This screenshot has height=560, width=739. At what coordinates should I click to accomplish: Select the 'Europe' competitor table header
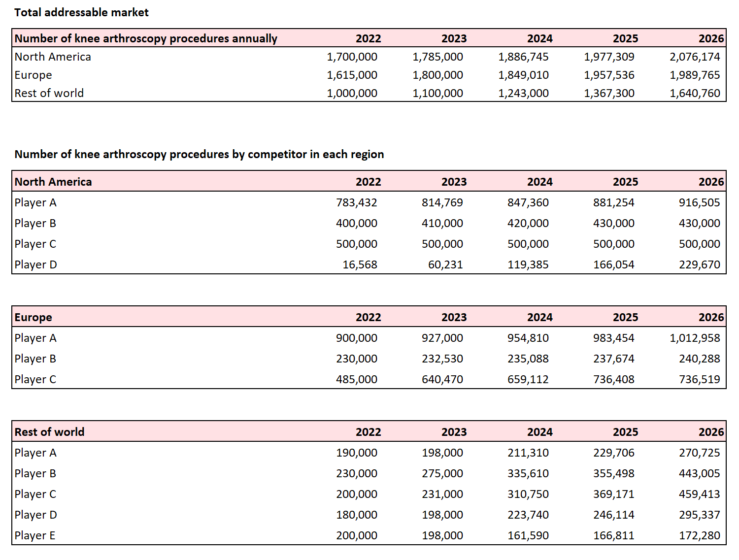(33, 317)
